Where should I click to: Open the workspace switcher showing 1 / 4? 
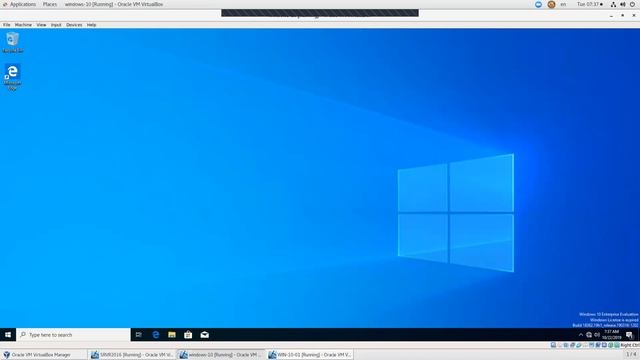click(x=631, y=355)
